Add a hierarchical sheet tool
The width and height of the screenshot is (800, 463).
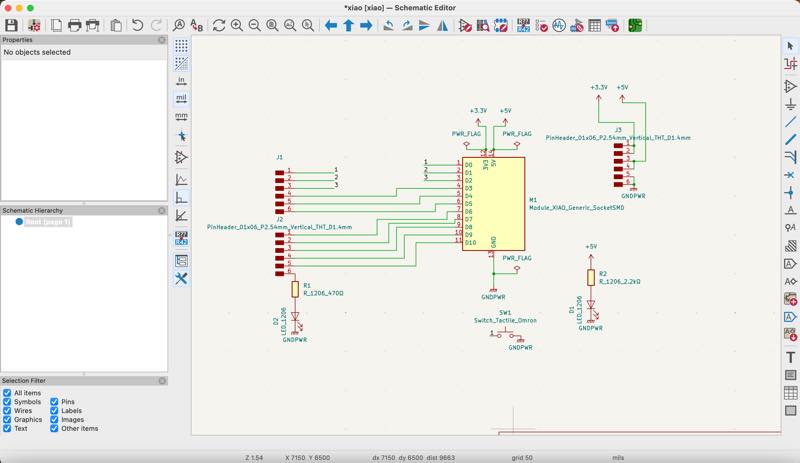pyautogui.click(x=790, y=299)
